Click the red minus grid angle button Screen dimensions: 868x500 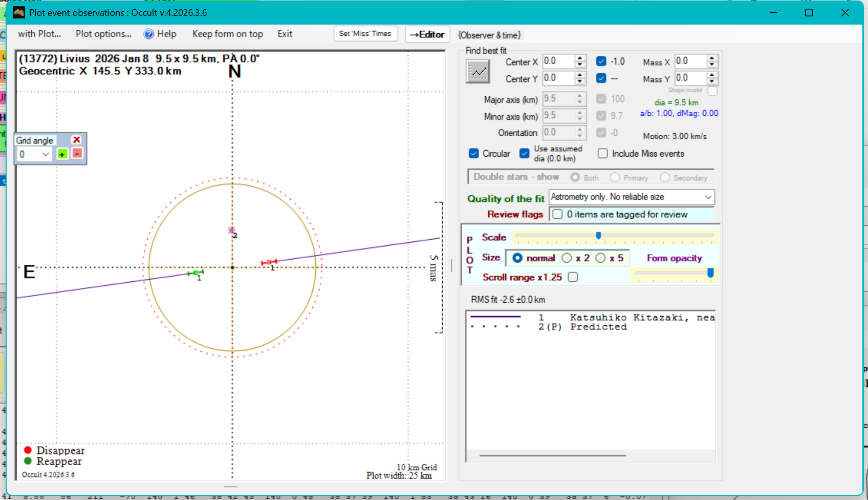coord(77,154)
